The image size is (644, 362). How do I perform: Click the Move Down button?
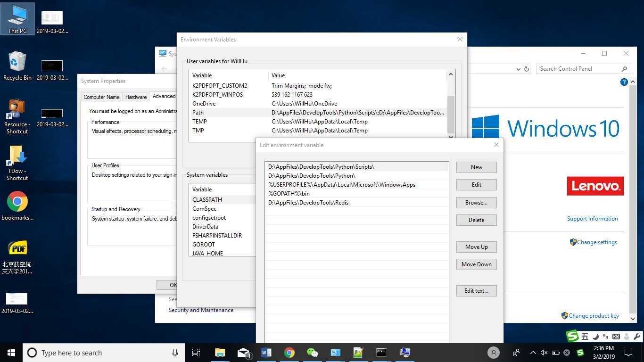coord(477,264)
